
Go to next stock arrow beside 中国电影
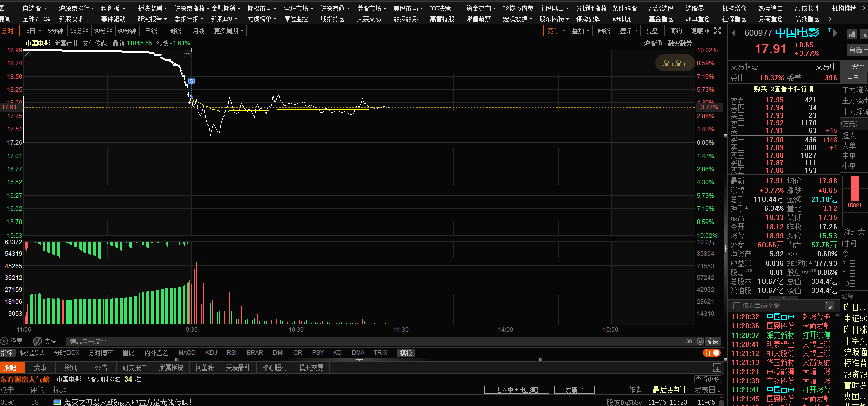click(835, 33)
